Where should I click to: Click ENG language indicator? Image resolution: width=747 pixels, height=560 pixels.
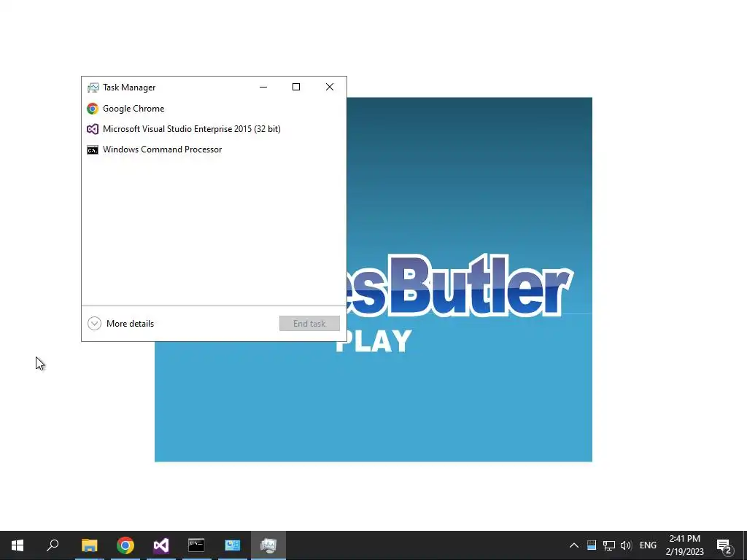tap(648, 545)
